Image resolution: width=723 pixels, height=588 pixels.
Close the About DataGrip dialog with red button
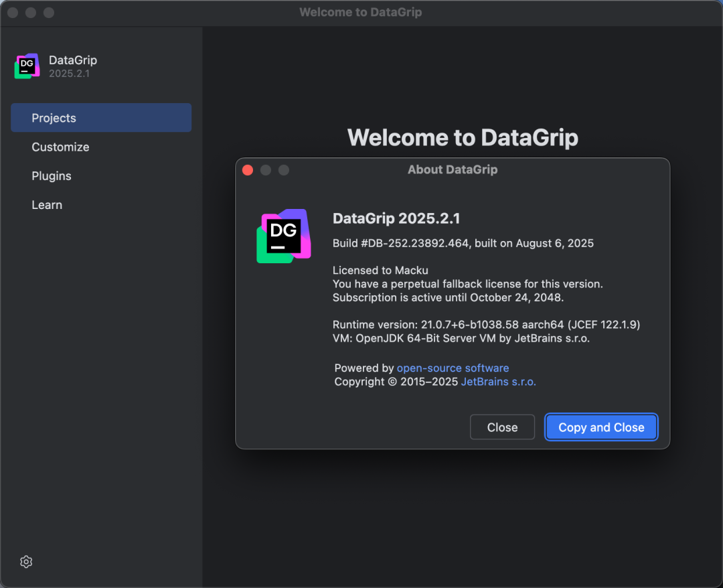click(248, 170)
